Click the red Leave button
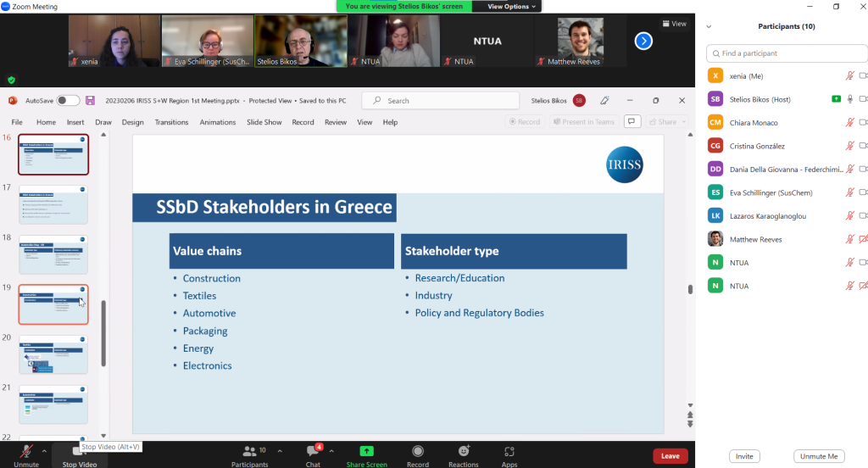Screen dimensions: 868x468 point(670,456)
